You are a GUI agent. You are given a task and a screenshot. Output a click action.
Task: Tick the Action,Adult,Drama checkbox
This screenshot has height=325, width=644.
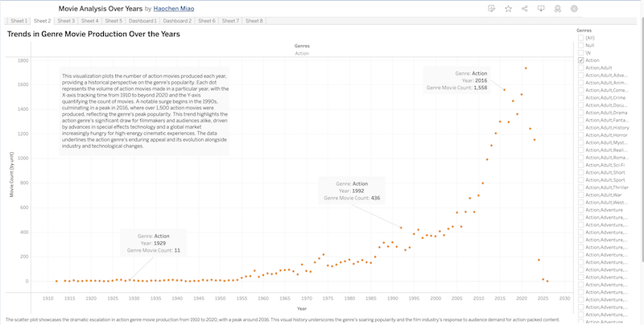581,113
